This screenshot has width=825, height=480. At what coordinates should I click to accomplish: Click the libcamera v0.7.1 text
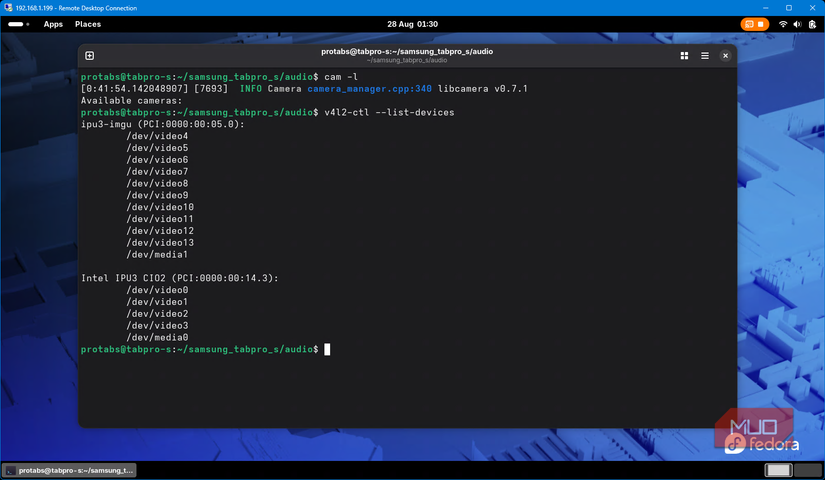coord(482,88)
